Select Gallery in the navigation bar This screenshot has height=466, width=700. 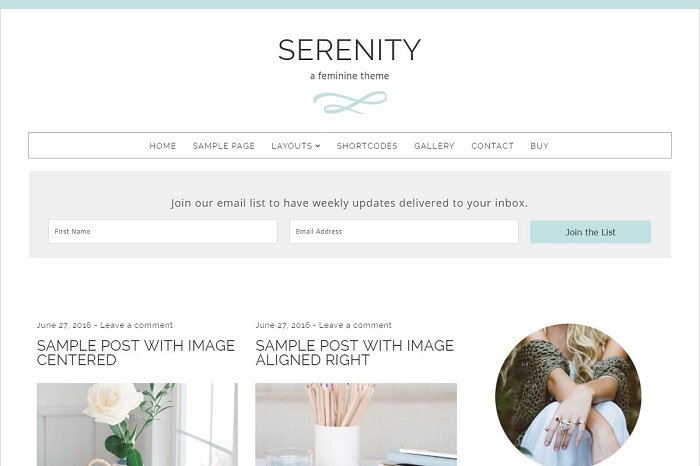point(434,146)
